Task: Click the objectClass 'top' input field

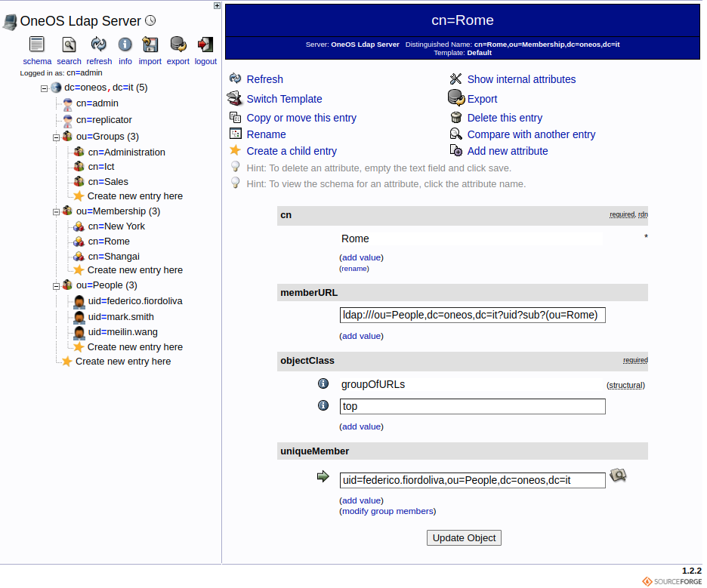Action: 472,406
